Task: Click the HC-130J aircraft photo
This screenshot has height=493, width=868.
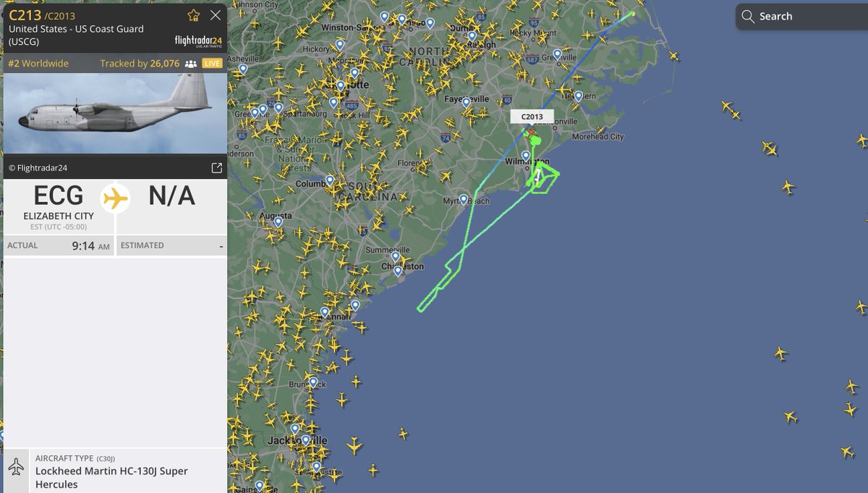Action: pyautogui.click(x=115, y=113)
